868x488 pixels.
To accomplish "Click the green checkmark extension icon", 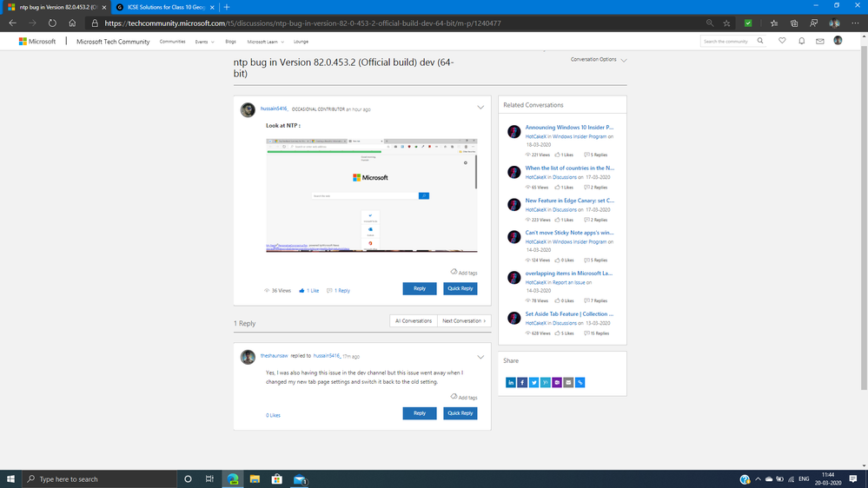I will pos(748,23).
